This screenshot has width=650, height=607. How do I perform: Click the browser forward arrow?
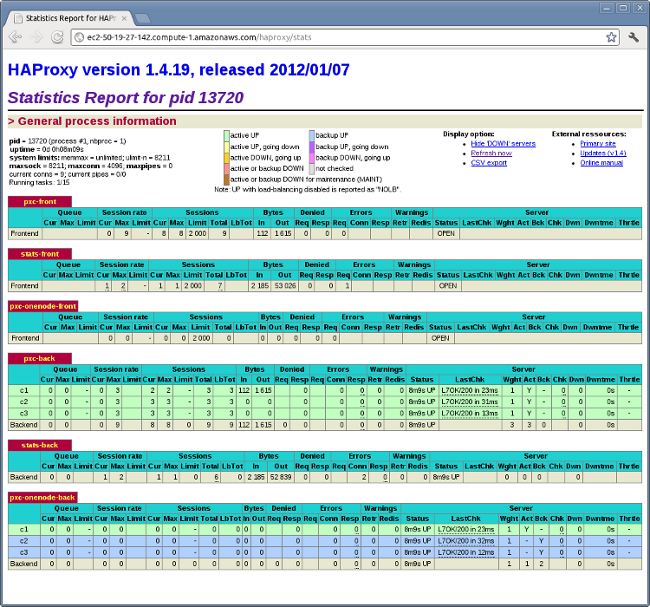[37, 37]
